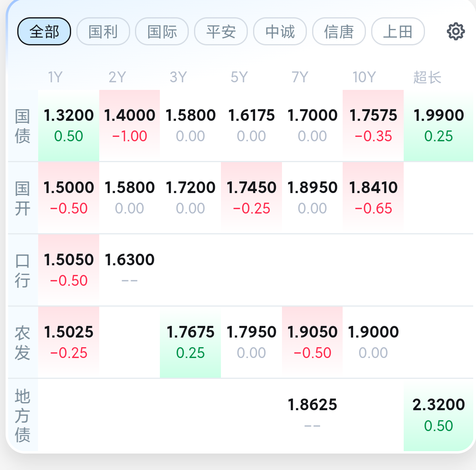This screenshot has width=476, height=470.
Task: Open 地方债 超长 cell 2.3200
Action: tap(438, 414)
